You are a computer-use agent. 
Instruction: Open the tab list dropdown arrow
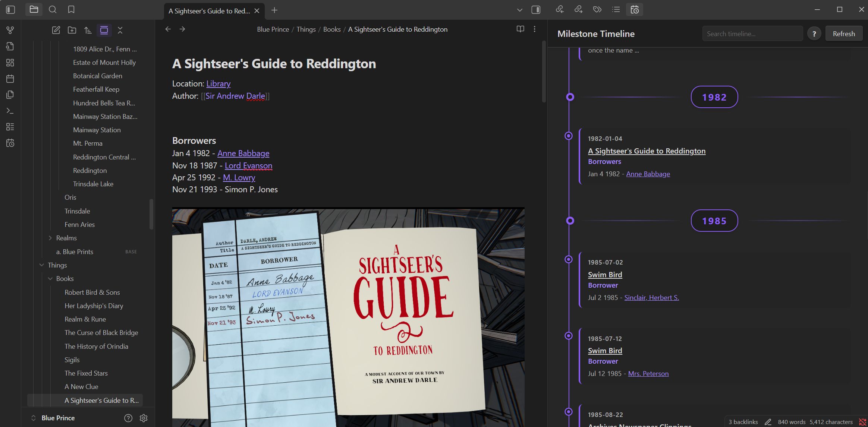pos(519,10)
